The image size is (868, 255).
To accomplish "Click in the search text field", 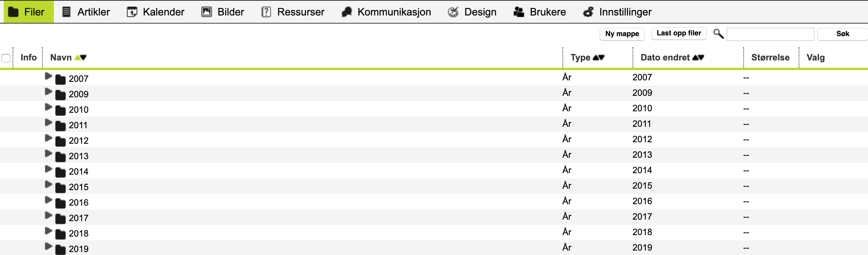I will point(771,34).
